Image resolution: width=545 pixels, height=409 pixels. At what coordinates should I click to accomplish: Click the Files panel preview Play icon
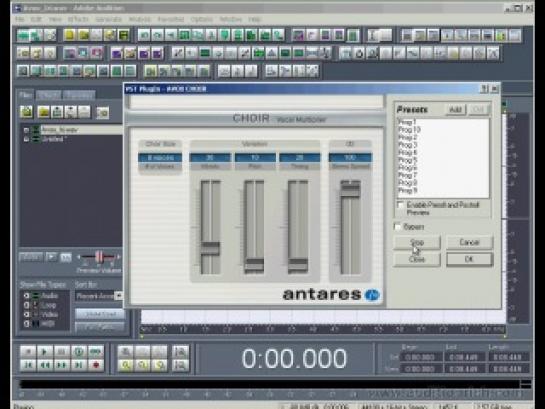click(x=51, y=257)
